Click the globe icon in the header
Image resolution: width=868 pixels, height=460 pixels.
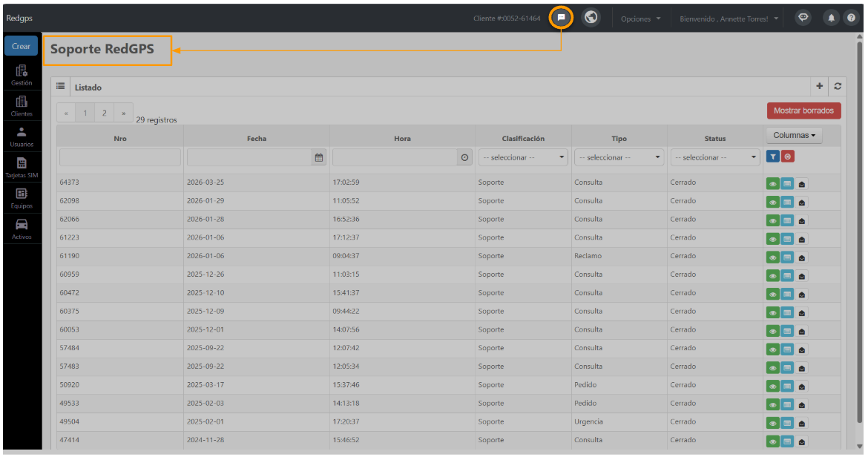pos(591,18)
